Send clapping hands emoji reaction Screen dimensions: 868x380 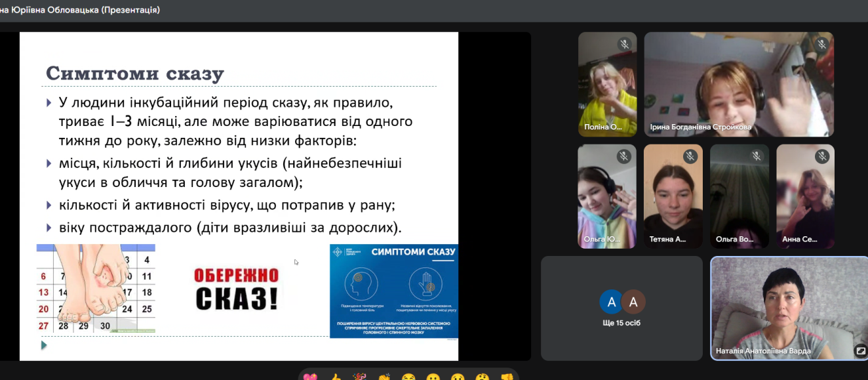(x=384, y=377)
